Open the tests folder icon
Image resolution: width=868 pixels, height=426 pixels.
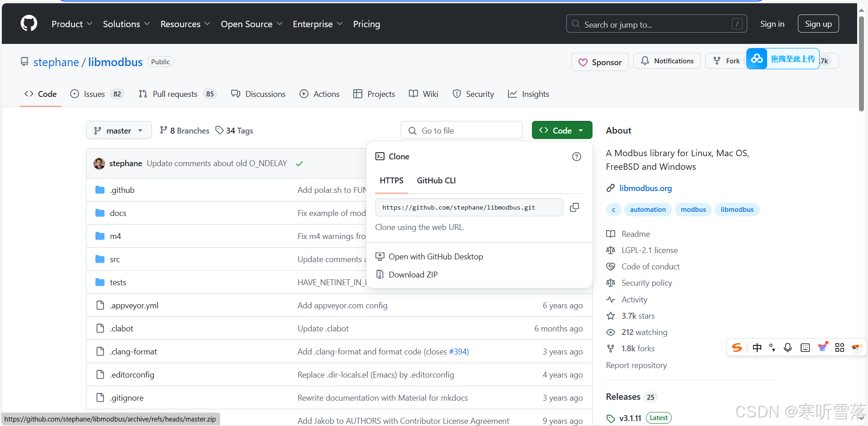pyautogui.click(x=100, y=282)
